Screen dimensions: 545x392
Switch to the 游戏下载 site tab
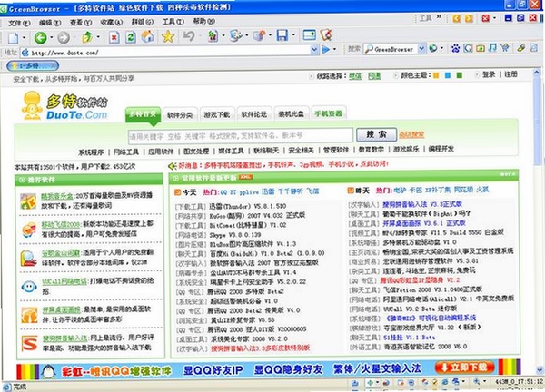tap(216, 114)
